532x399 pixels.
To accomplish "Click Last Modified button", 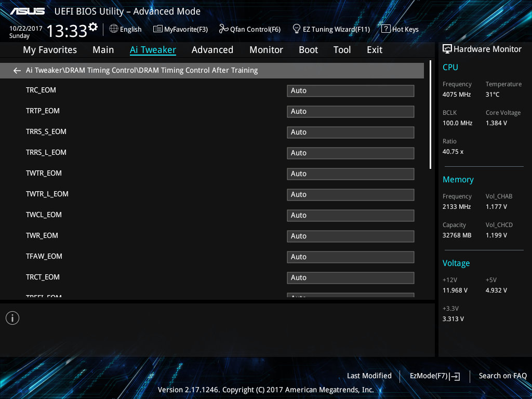I will [x=369, y=376].
